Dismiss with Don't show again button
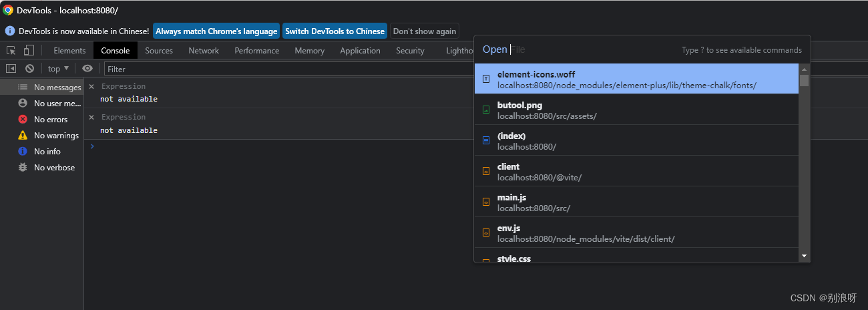This screenshot has width=868, height=310. 425,31
